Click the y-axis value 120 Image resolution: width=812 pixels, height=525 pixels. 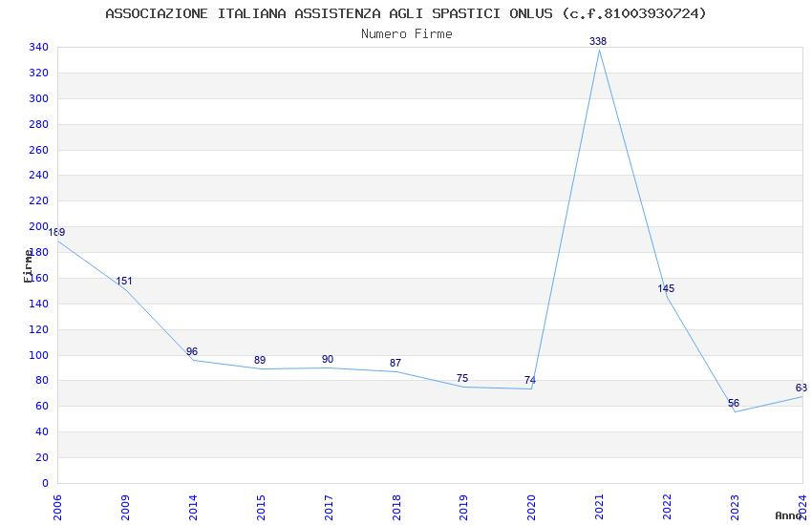[x=38, y=329]
